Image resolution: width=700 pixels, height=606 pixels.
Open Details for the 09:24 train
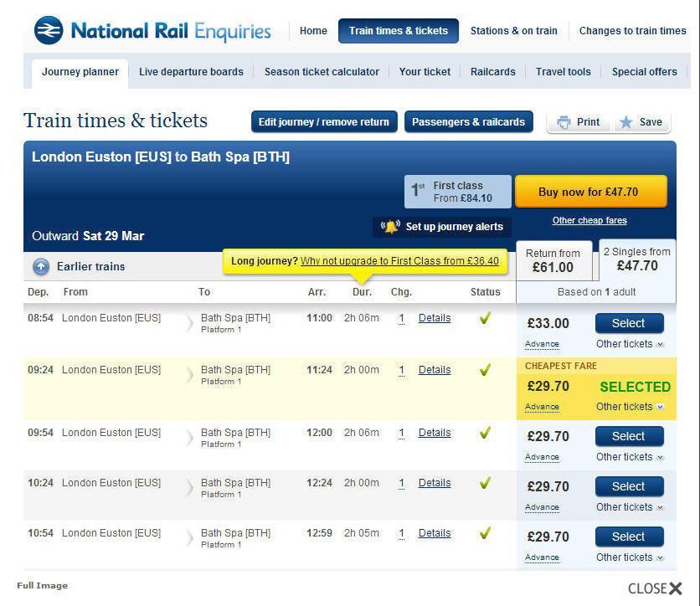(435, 370)
